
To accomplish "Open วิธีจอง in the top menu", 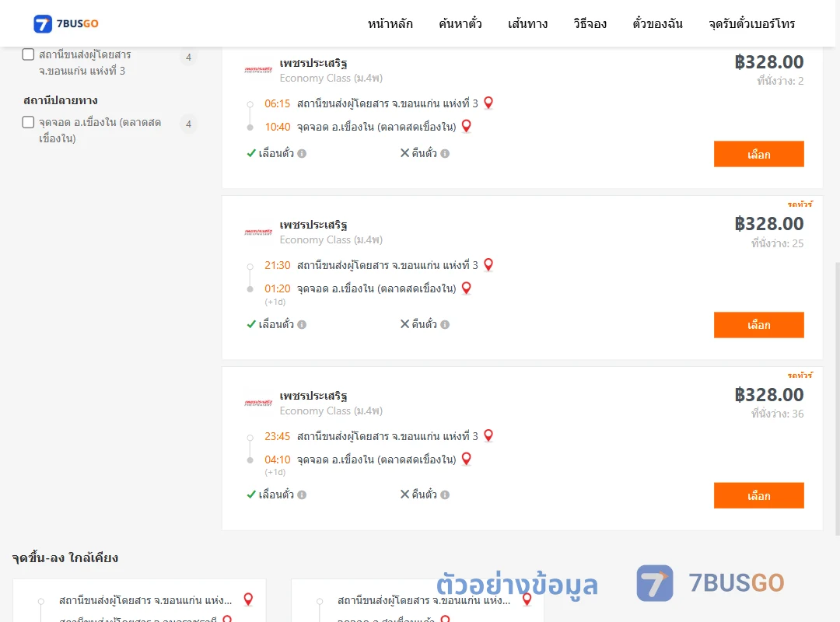I will point(590,23).
